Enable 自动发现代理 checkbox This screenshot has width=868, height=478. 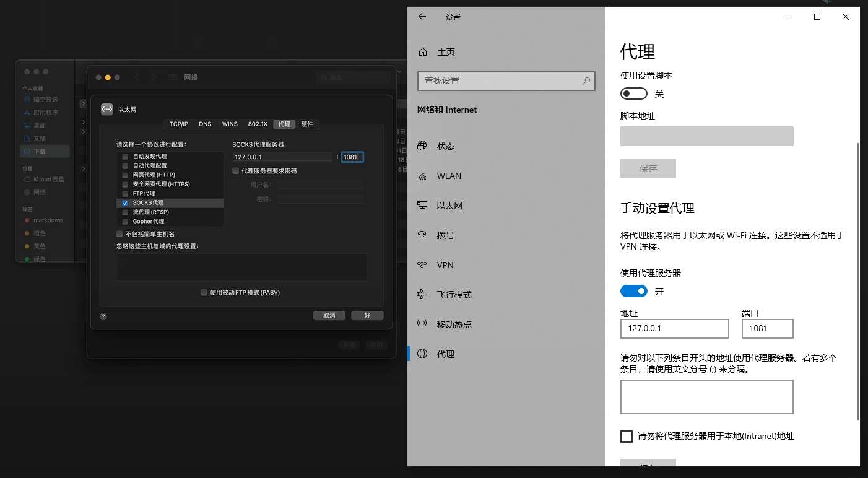[125, 157]
